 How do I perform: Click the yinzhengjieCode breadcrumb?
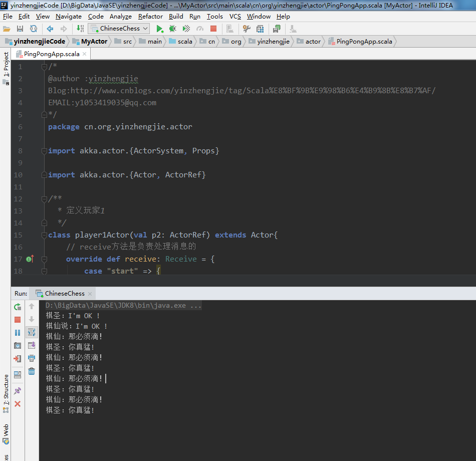tap(36, 41)
